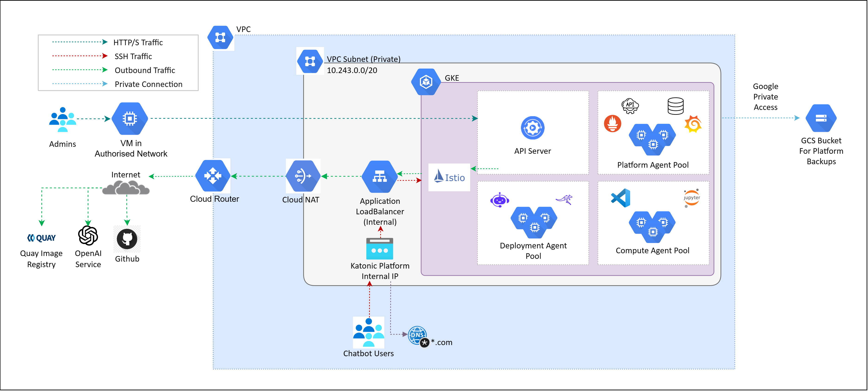Image resolution: width=868 pixels, height=391 pixels.
Task: Click the DNS globe icon
Action: point(418,336)
